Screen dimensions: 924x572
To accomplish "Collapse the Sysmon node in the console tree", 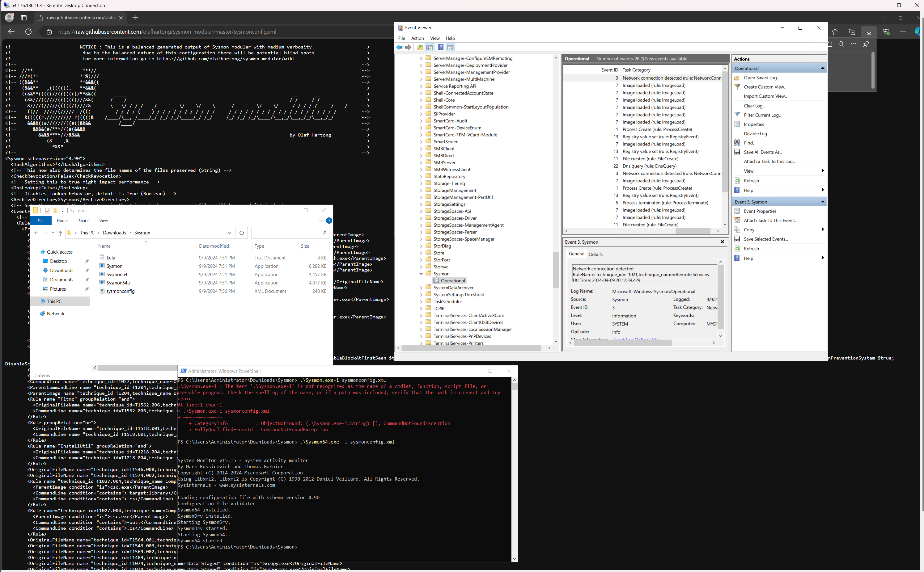I will click(x=421, y=274).
